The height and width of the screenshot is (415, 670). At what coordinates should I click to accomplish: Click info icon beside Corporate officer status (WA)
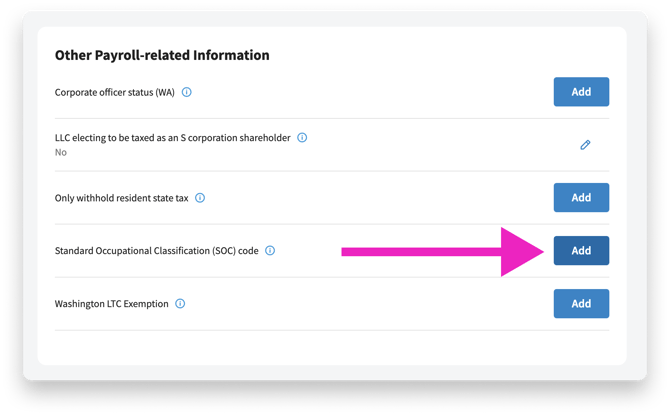pos(187,92)
